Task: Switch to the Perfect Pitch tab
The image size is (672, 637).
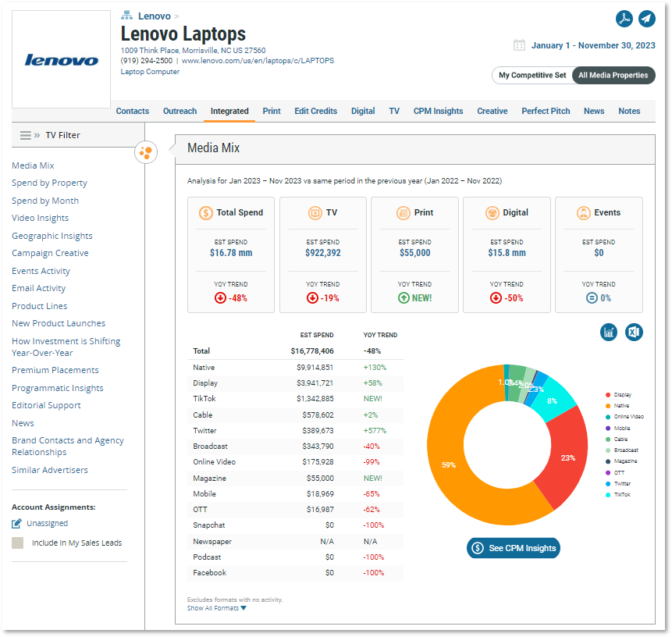Action: (546, 111)
